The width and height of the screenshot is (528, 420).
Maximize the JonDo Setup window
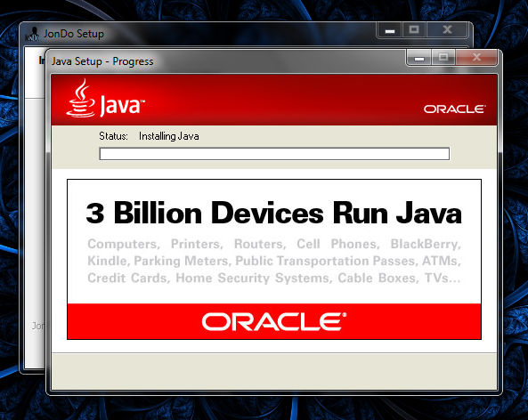pyautogui.click(x=414, y=30)
